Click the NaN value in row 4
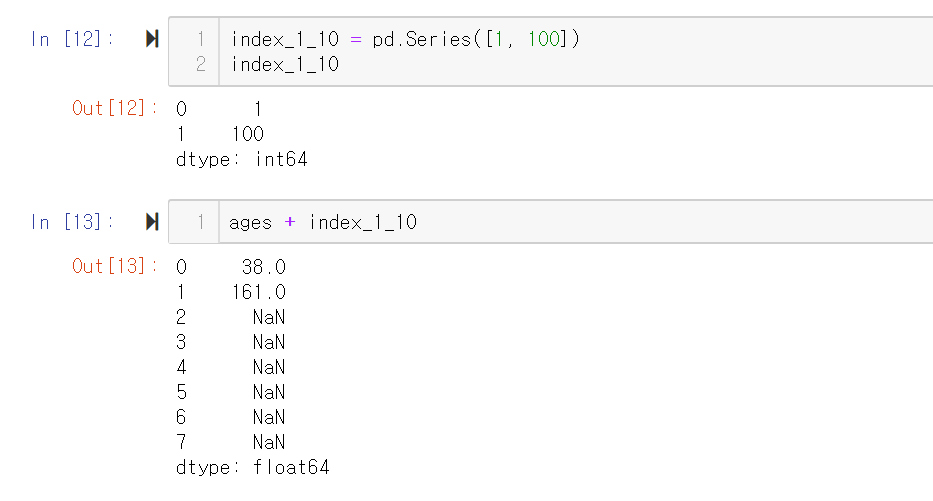The image size is (933, 501). (269, 367)
